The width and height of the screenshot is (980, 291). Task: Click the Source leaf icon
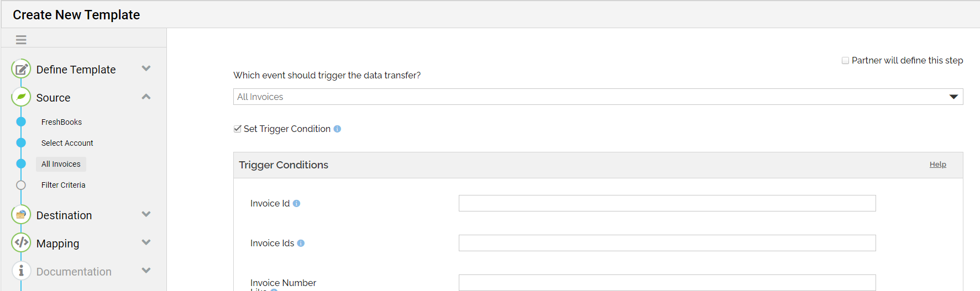point(21,97)
